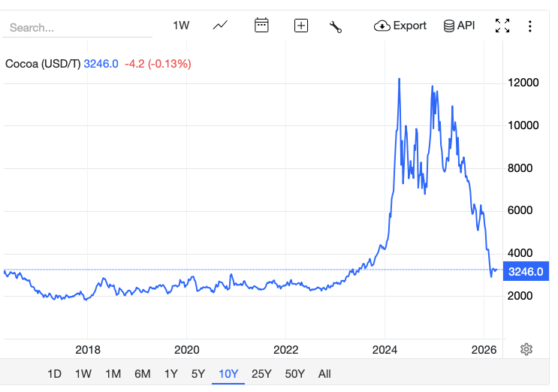Click the 12000 y-axis label
558x392 pixels.
click(523, 83)
